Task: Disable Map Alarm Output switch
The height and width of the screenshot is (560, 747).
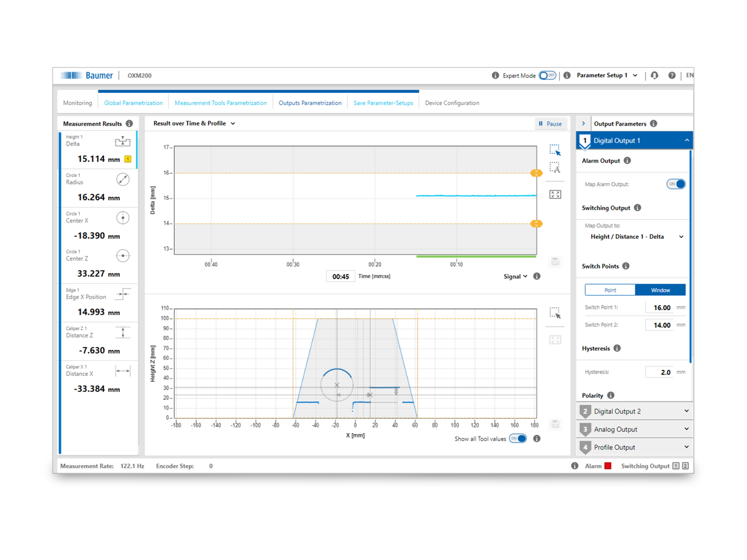Action: [676, 184]
